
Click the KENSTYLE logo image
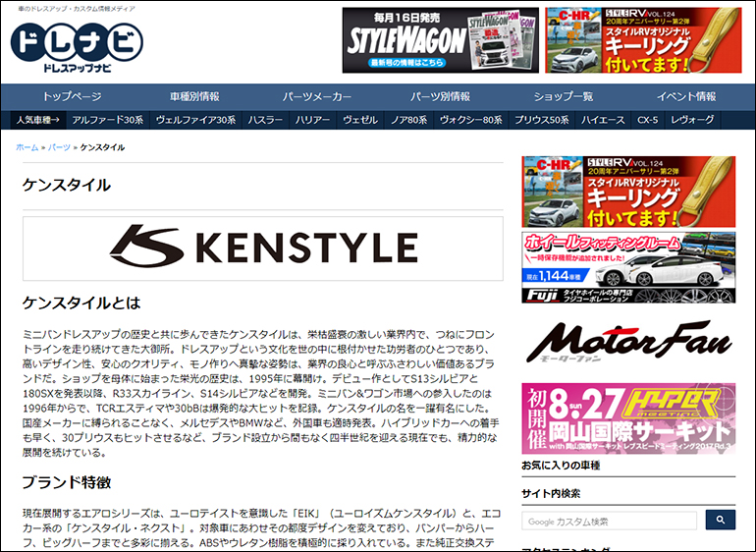click(x=263, y=248)
